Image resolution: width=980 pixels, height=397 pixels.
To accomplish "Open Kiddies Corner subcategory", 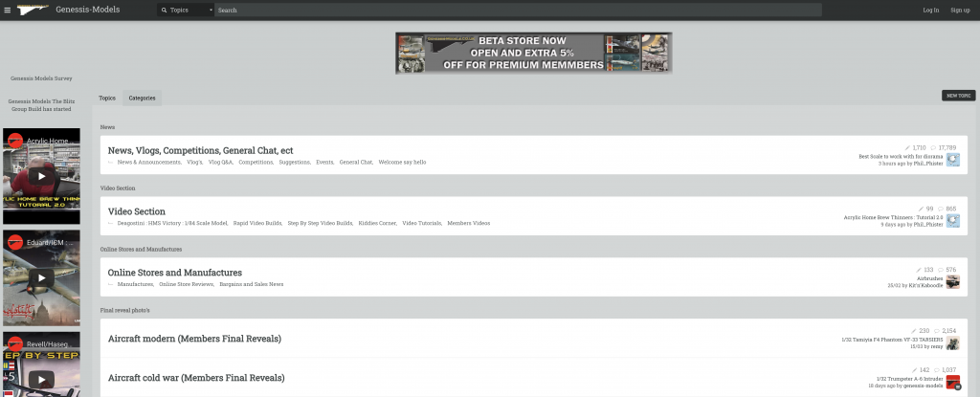I will tap(377, 223).
